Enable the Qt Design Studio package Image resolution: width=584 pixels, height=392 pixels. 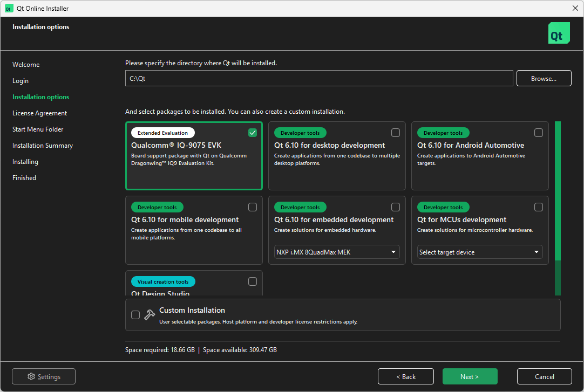(x=252, y=281)
